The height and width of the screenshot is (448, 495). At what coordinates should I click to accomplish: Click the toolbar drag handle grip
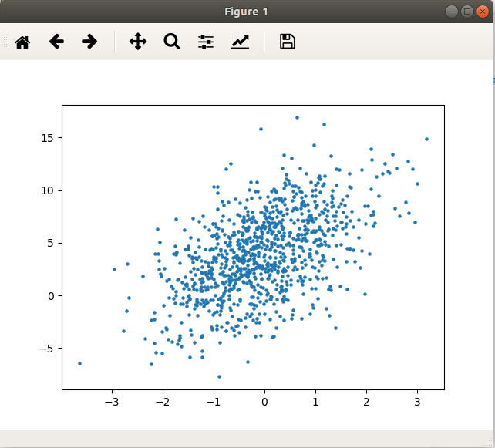(x=5, y=42)
